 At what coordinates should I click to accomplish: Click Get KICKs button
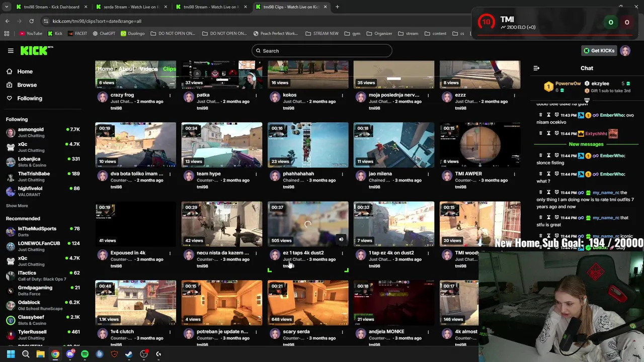pyautogui.click(x=599, y=51)
